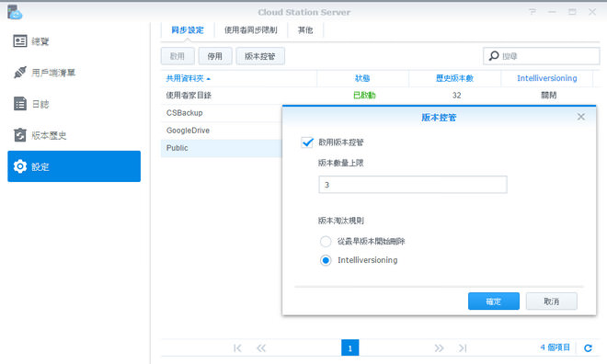Viewport: 607px width, 364px height.
Task: Select the Public folder row
Action: point(222,148)
